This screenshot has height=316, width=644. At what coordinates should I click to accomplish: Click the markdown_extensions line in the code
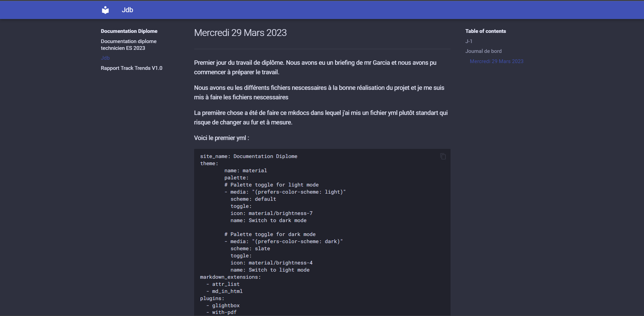[230, 277]
